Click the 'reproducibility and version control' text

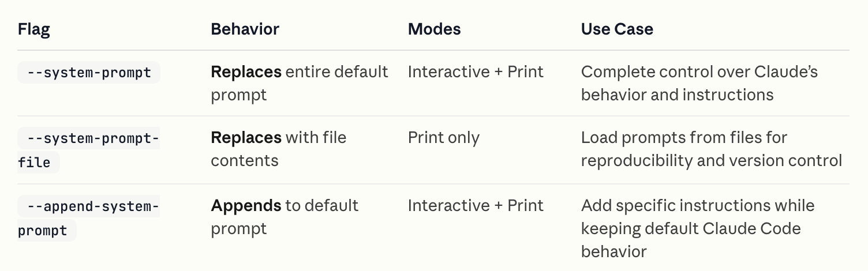click(x=711, y=161)
